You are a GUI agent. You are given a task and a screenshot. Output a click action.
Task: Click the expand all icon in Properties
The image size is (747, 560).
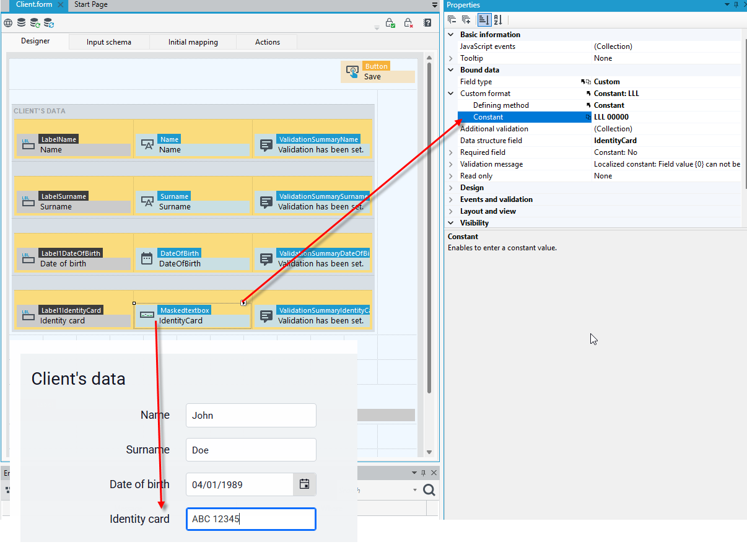click(x=466, y=20)
